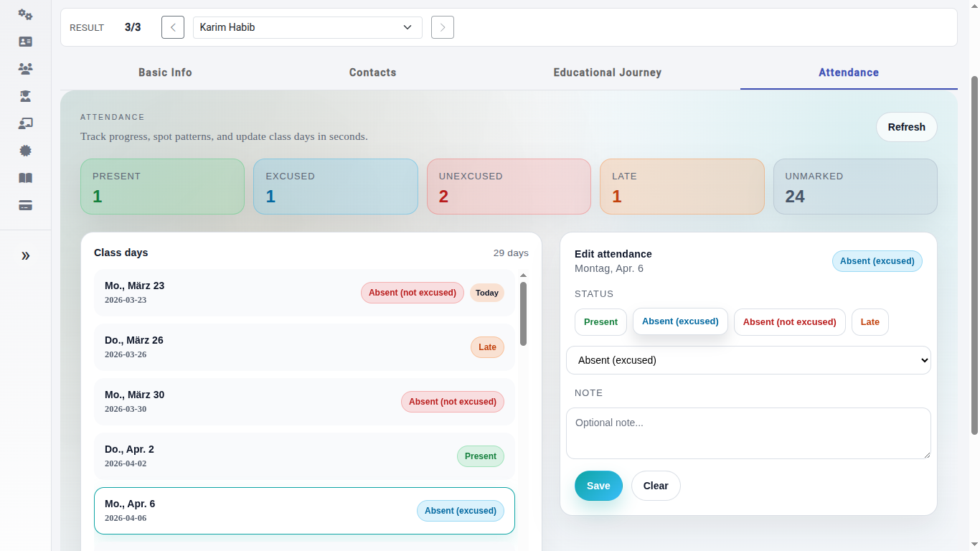Click the Today badge on März 23
The width and height of the screenshot is (980, 551).
pos(487,293)
